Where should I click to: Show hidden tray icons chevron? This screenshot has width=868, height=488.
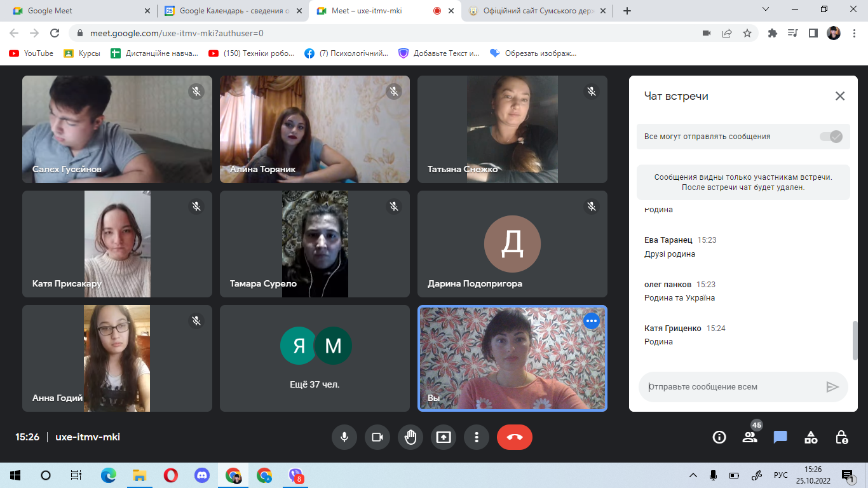pyautogui.click(x=693, y=475)
